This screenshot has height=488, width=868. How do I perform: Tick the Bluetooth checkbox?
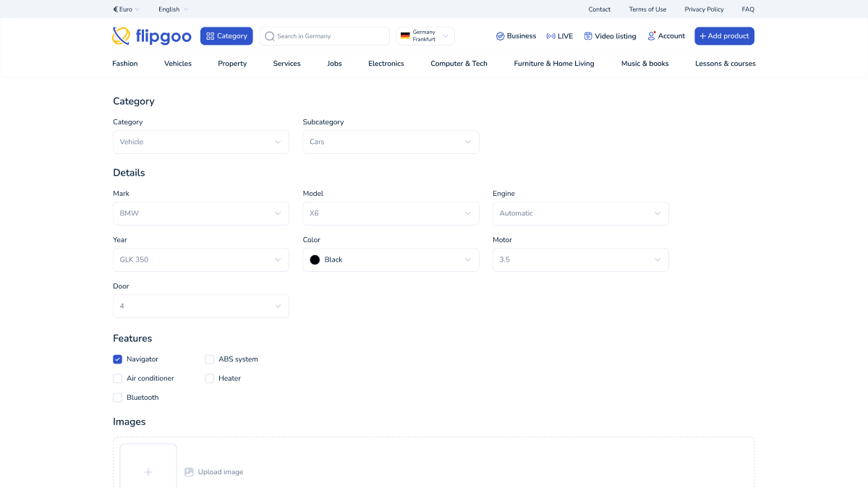point(118,398)
